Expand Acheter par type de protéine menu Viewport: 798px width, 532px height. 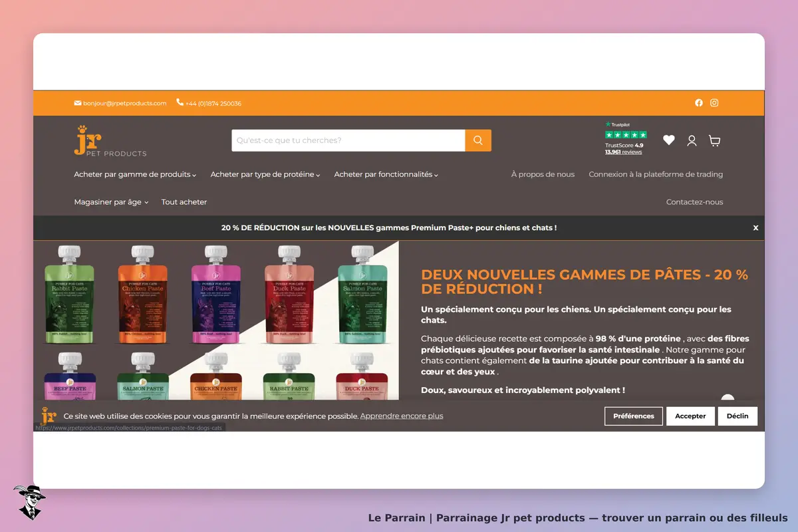click(265, 174)
